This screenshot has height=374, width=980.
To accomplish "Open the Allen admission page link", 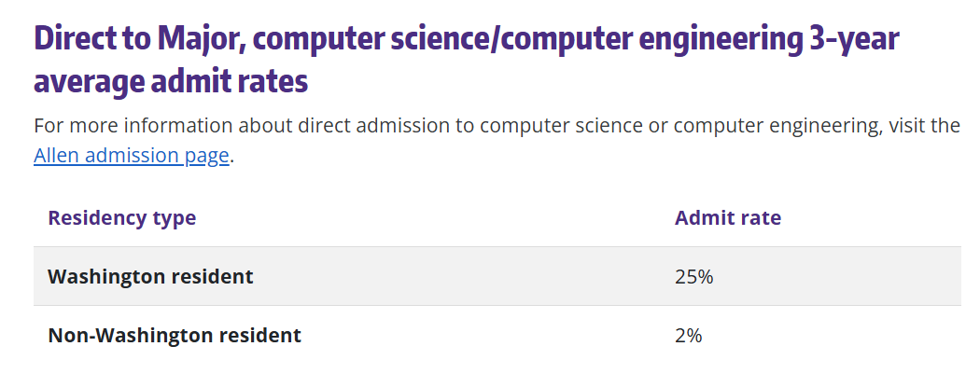I will tap(131, 156).
